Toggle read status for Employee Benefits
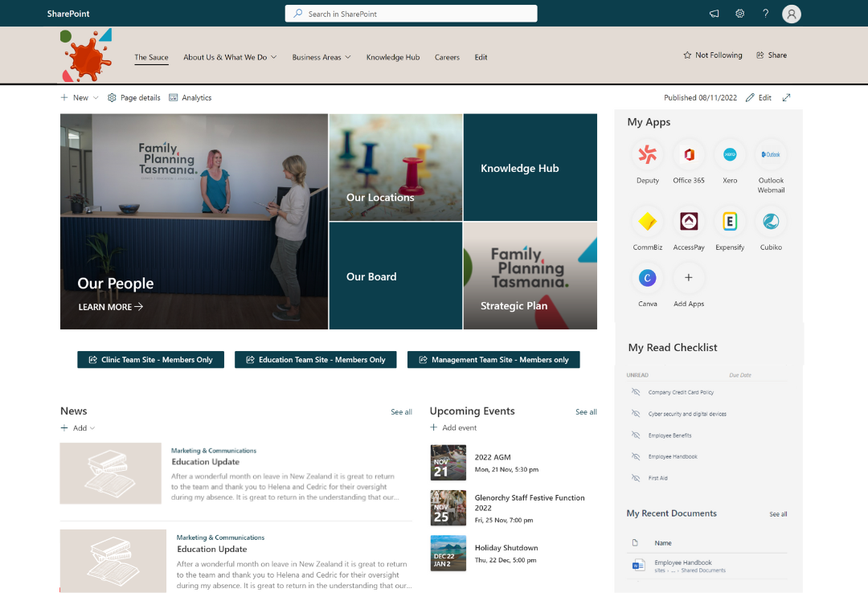This screenshot has width=868, height=609. point(636,435)
